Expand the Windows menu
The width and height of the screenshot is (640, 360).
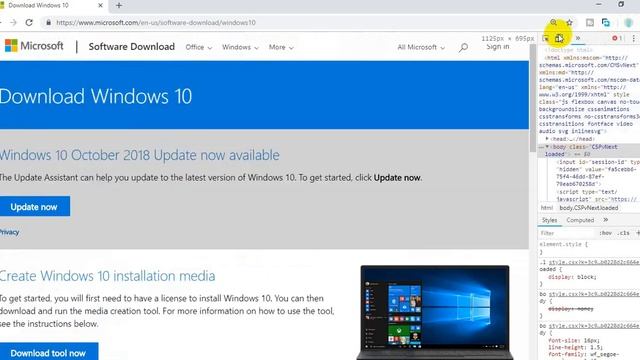point(240,47)
